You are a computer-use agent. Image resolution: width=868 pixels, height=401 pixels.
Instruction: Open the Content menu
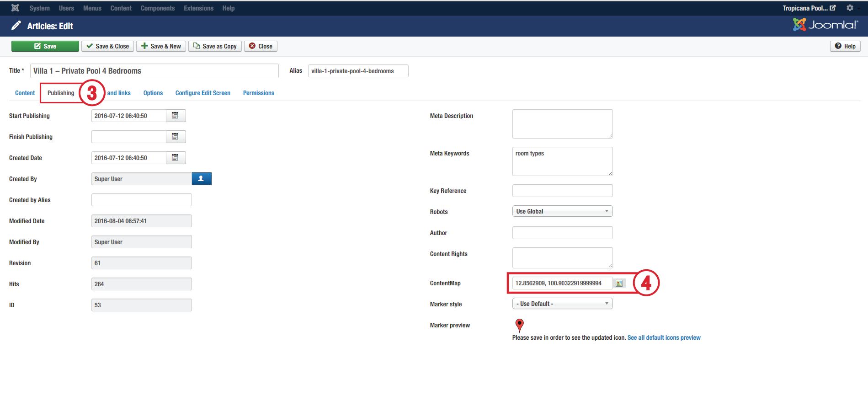click(121, 8)
